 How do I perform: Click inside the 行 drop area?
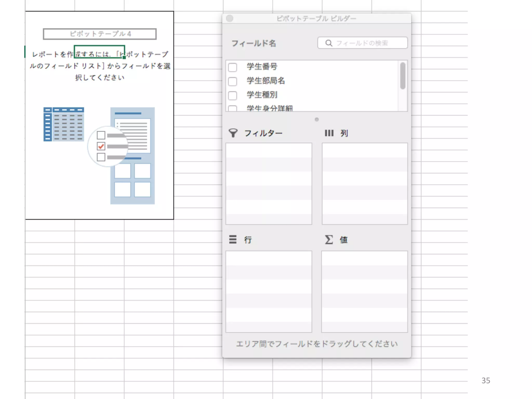click(x=269, y=291)
